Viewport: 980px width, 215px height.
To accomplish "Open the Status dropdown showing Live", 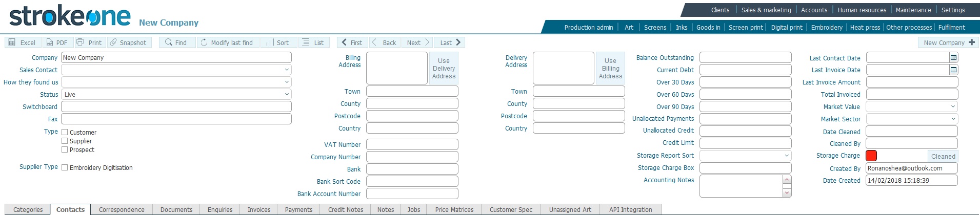I will click(x=287, y=95).
